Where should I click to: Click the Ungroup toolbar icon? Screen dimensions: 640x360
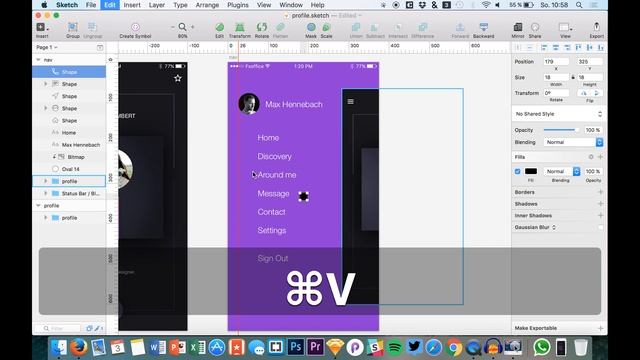pos(92,27)
